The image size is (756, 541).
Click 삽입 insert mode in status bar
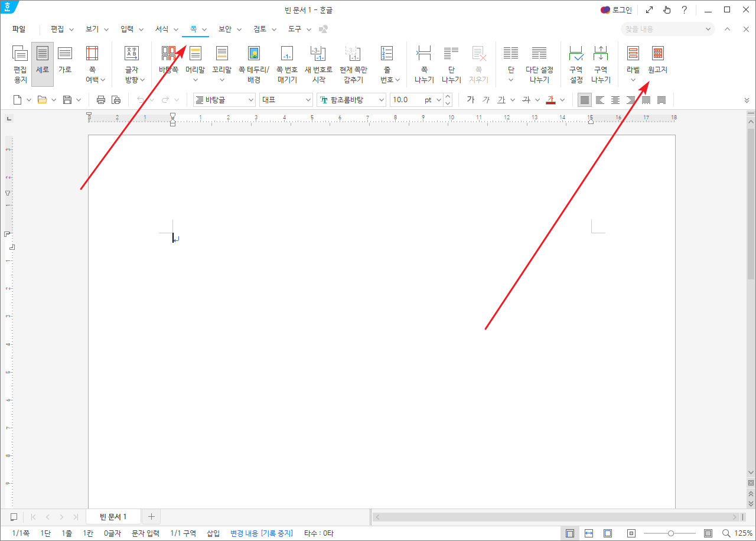tap(213, 533)
